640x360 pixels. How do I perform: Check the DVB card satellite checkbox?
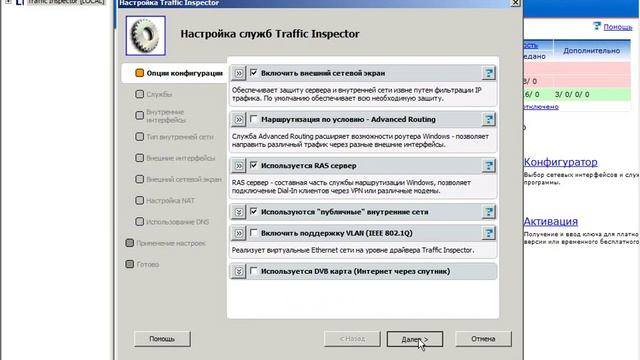[x=253, y=271]
